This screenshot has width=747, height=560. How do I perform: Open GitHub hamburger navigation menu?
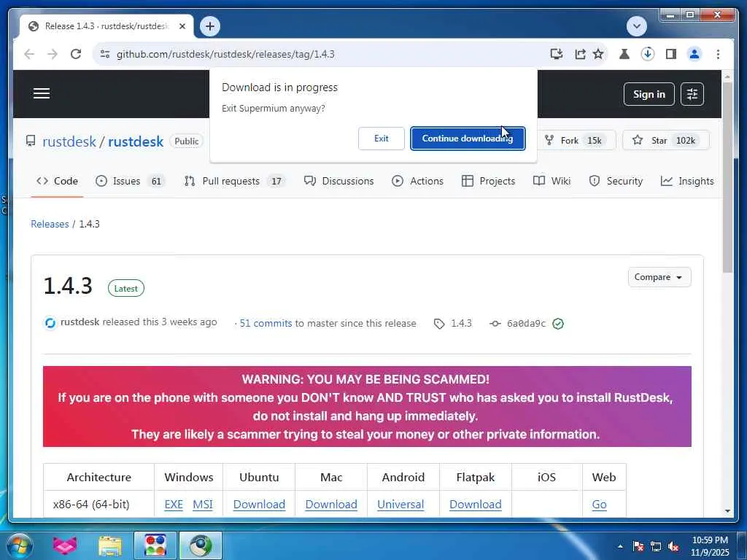coord(42,93)
